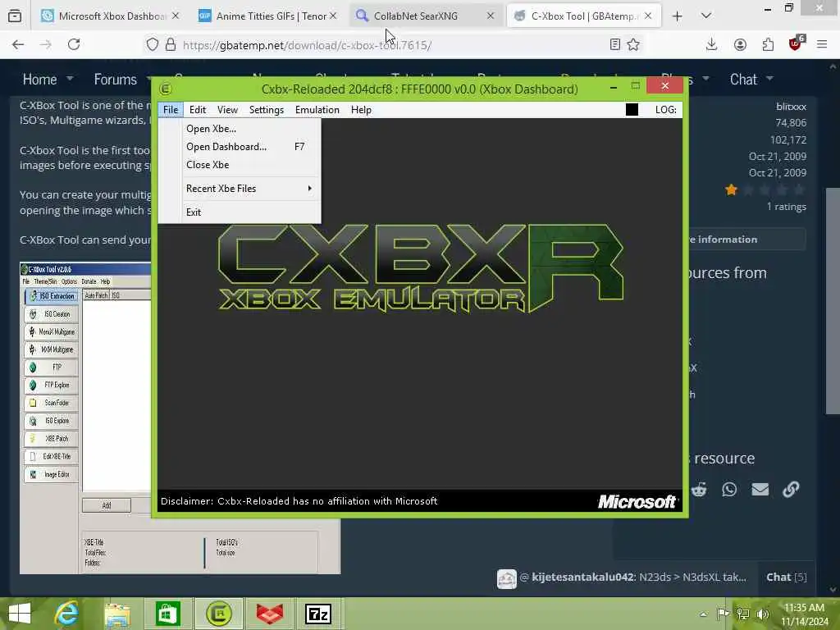Share resource via Reddit icon
Image resolution: width=840 pixels, height=630 pixels.
click(x=699, y=489)
